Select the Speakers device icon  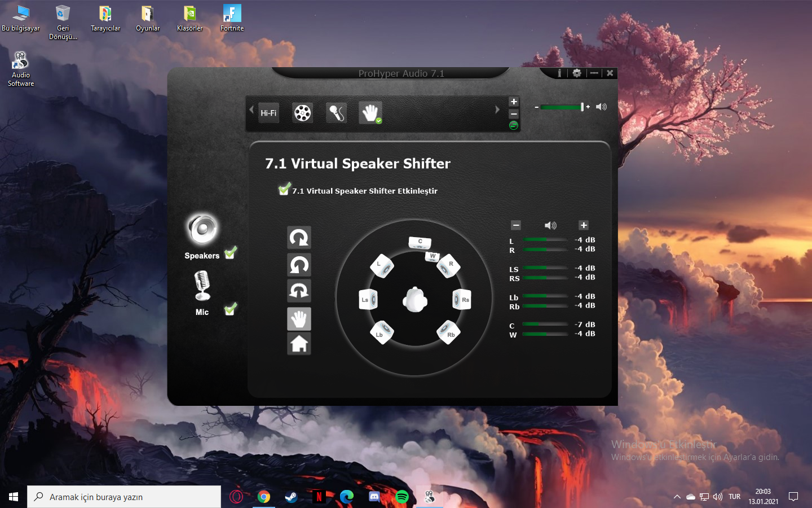click(x=202, y=229)
